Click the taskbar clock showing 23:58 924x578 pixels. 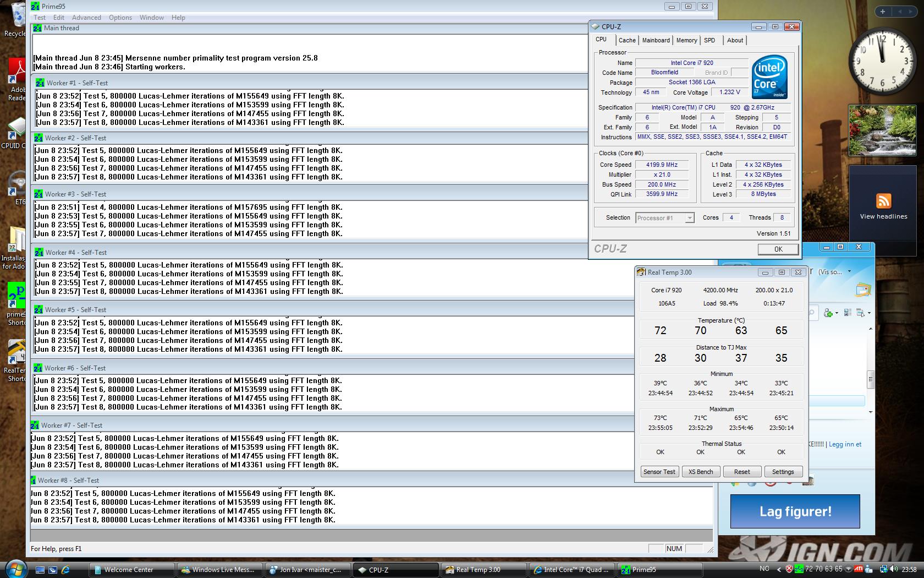pyautogui.click(x=909, y=569)
